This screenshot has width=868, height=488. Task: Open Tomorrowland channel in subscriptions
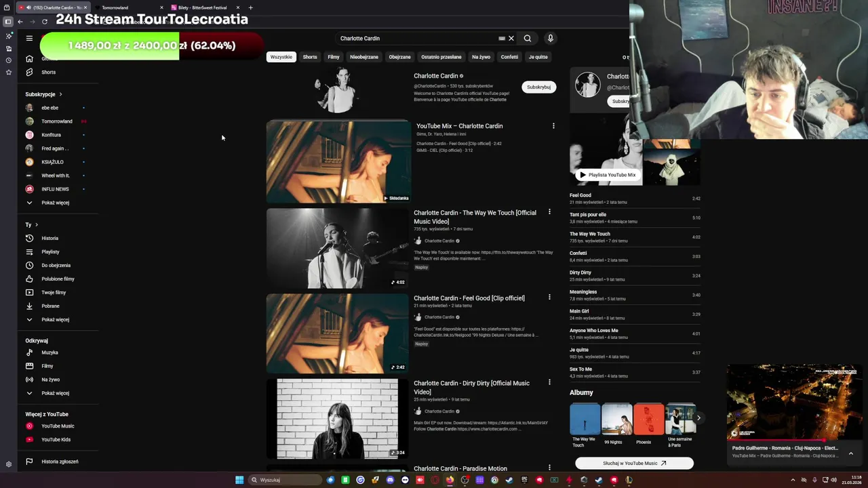57,121
